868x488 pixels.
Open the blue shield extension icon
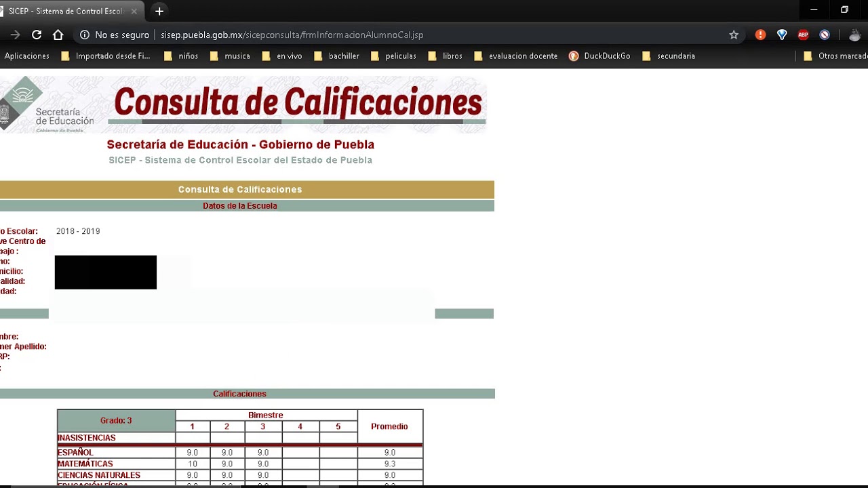tap(782, 35)
